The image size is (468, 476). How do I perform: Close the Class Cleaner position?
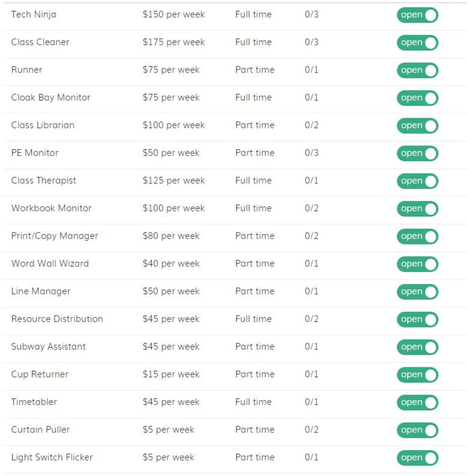pyautogui.click(x=417, y=42)
